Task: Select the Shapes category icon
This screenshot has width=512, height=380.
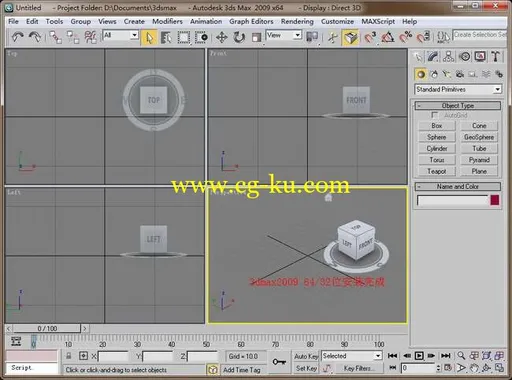Action: click(434, 74)
